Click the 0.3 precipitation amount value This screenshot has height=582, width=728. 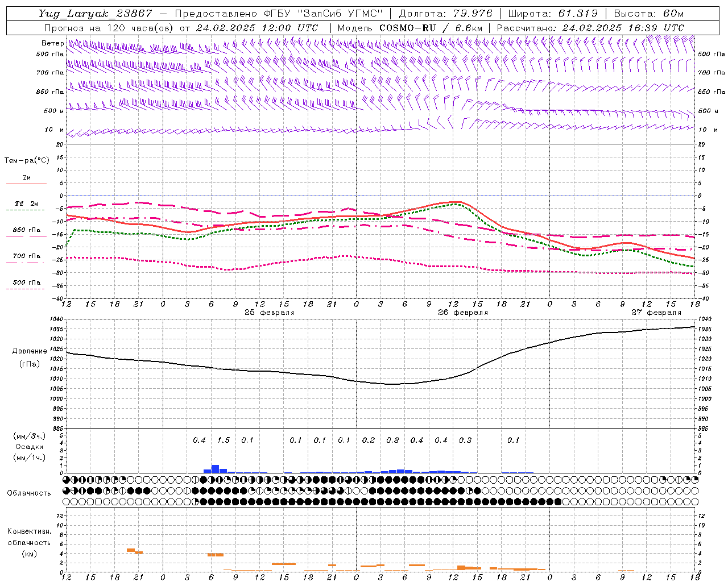click(x=465, y=440)
